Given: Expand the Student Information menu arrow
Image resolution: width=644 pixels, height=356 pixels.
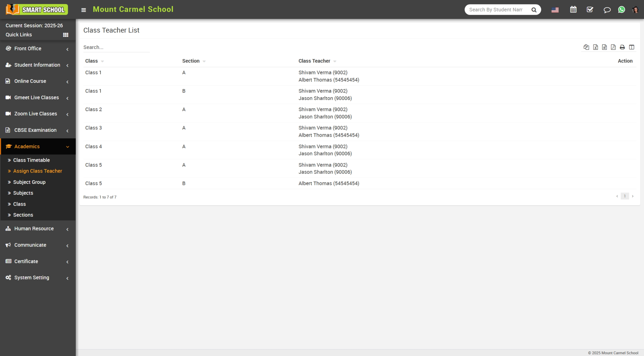Looking at the screenshot, I should coord(67,65).
